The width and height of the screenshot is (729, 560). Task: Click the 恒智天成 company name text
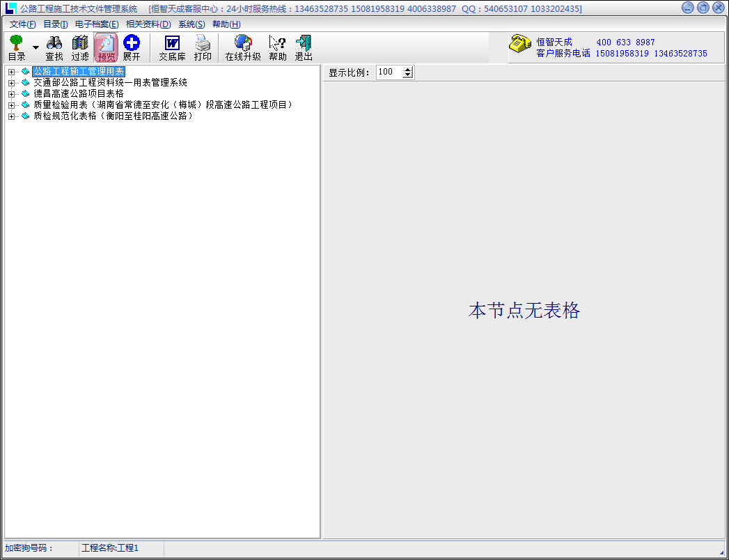point(554,42)
